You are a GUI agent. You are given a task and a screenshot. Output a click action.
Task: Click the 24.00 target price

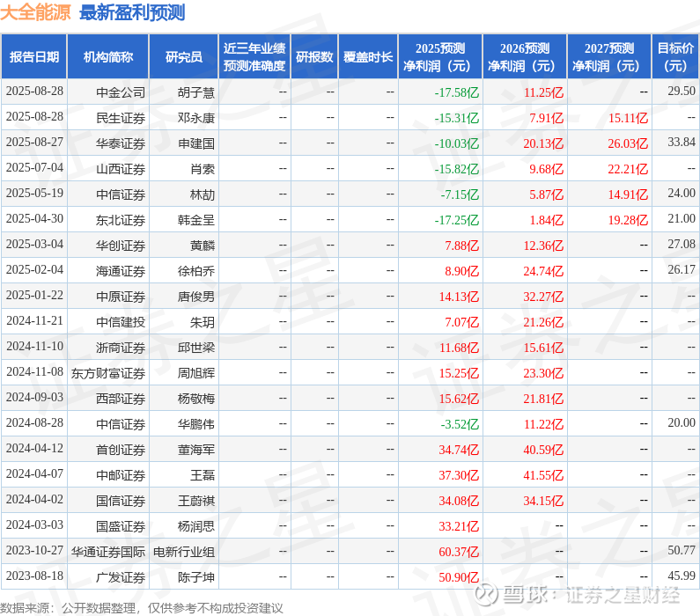pos(682,193)
